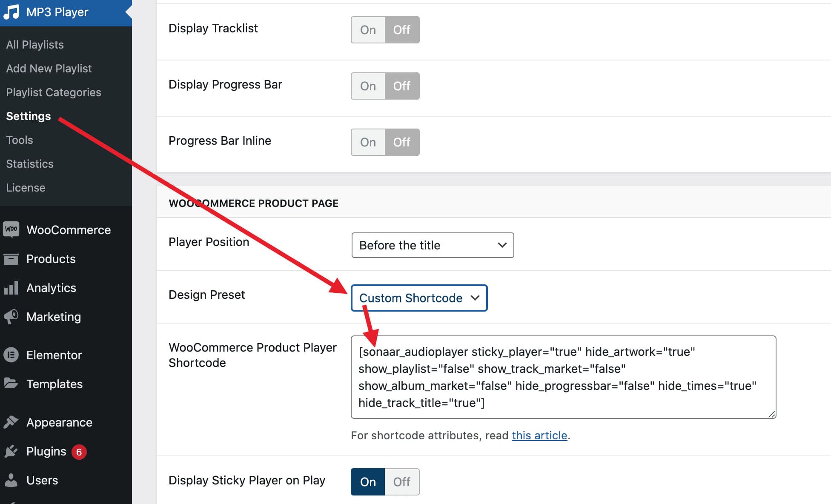The width and height of the screenshot is (831, 504).
Task: Click the Users person icon
Action: point(11,480)
